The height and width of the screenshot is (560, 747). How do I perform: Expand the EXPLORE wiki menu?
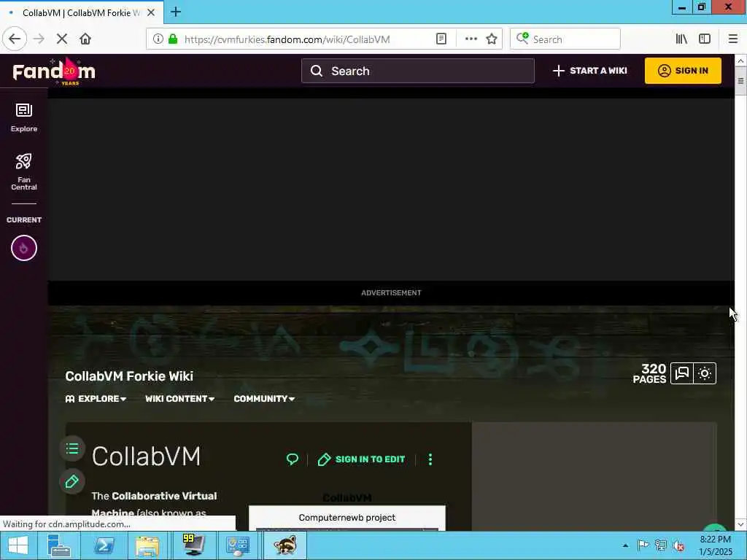(96, 399)
